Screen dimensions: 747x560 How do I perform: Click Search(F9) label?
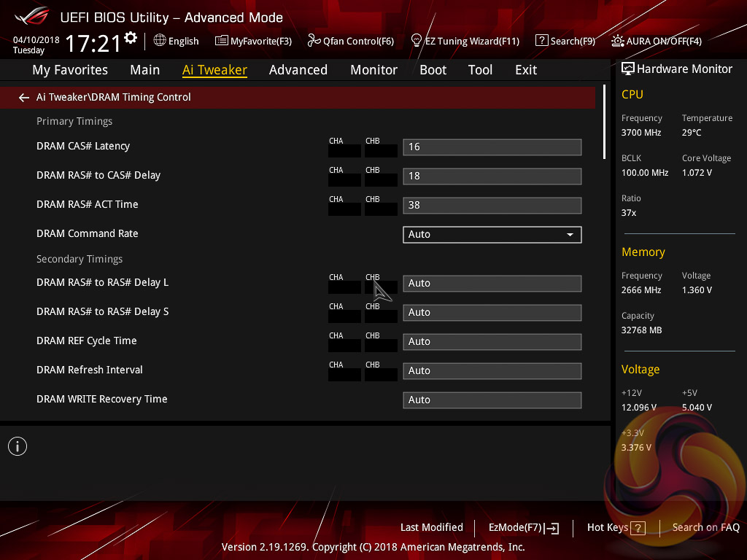tap(573, 41)
